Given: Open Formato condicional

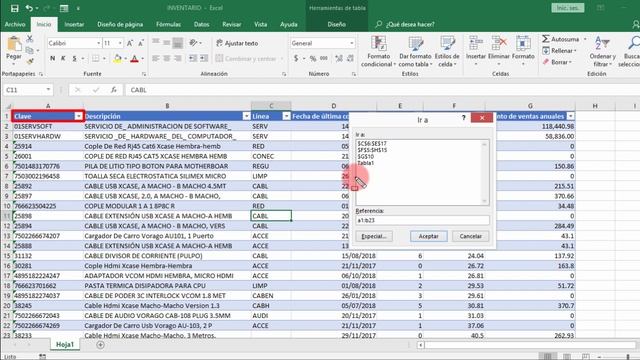Looking at the screenshot, I should pos(378,52).
